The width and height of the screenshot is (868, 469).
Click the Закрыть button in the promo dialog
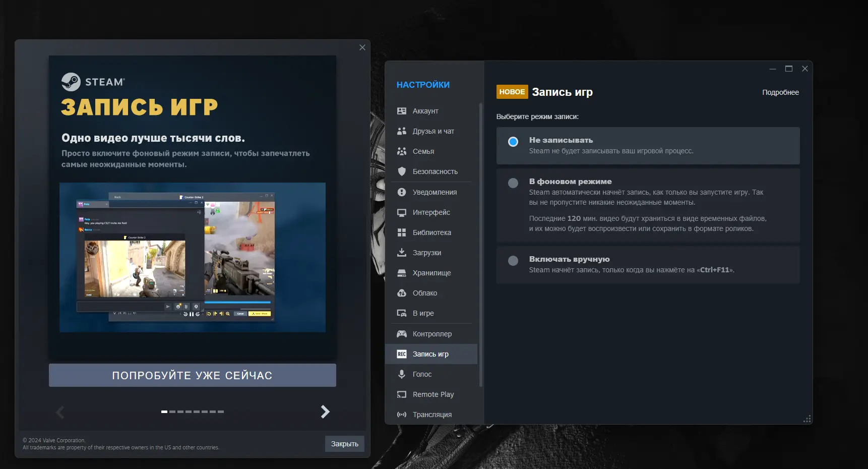pyautogui.click(x=345, y=444)
